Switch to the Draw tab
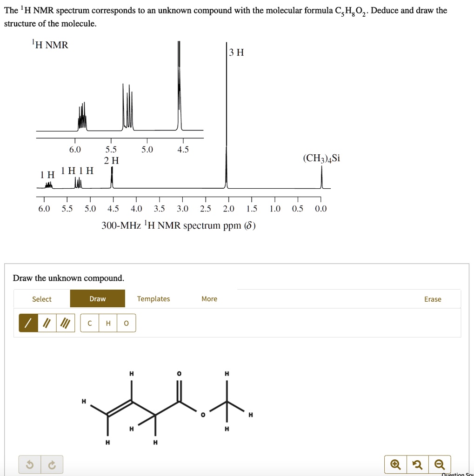This screenshot has width=474, height=476. pyautogui.click(x=98, y=298)
